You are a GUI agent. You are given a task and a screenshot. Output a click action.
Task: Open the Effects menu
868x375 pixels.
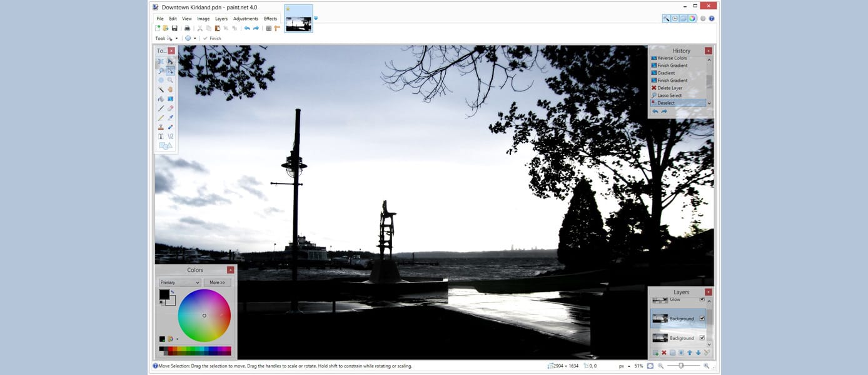270,19
